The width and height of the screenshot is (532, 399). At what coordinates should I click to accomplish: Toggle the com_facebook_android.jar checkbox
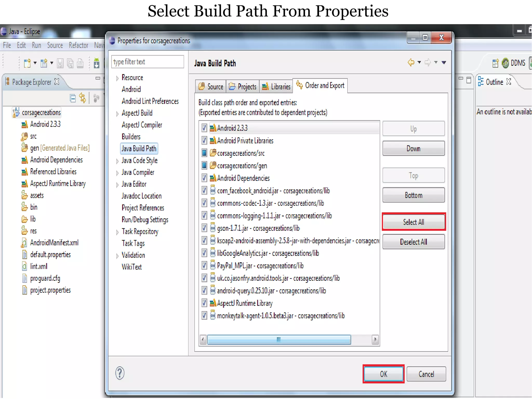204,191
